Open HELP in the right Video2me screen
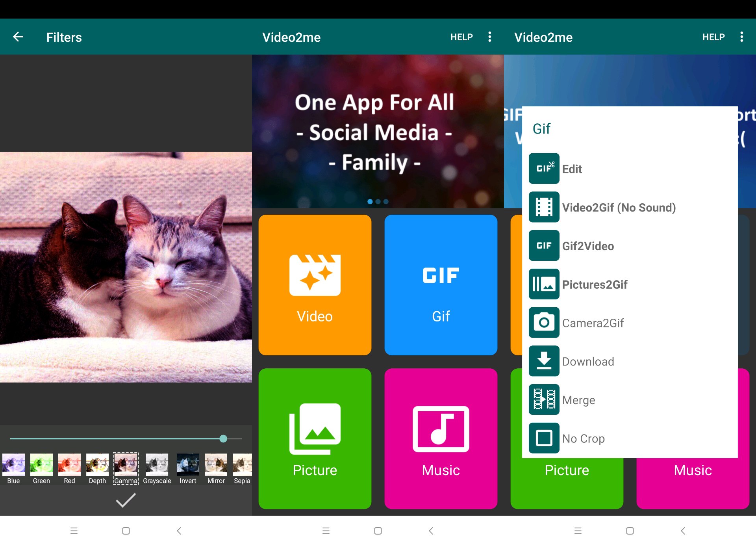Viewport: 756px width, 546px height. pyautogui.click(x=713, y=37)
